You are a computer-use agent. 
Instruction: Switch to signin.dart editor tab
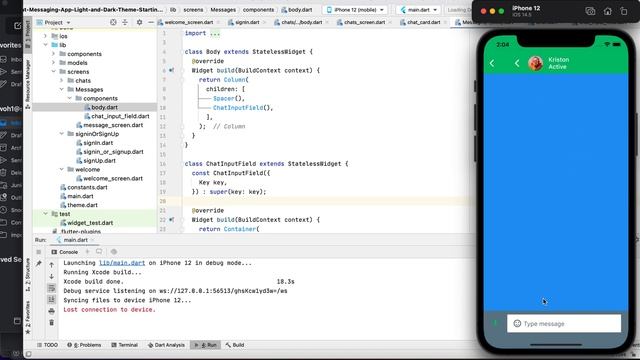tap(246, 22)
